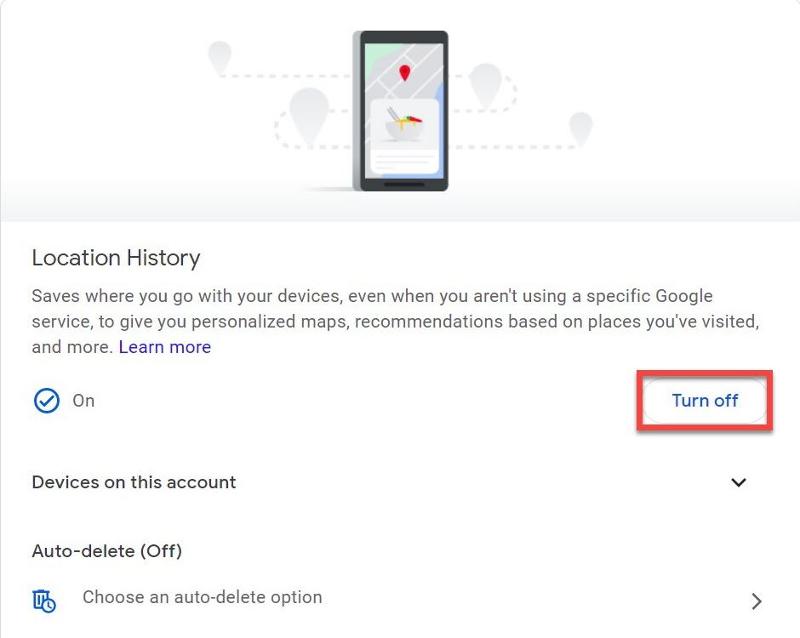Screen dimensions: 800x638
Task: Click the blue checkmark status icon
Action: pyautogui.click(x=46, y=401)
